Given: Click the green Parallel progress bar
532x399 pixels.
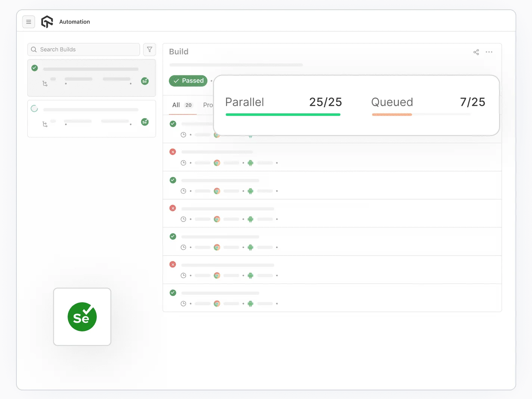Looking at the screenshot, I should tap(283, 115).
